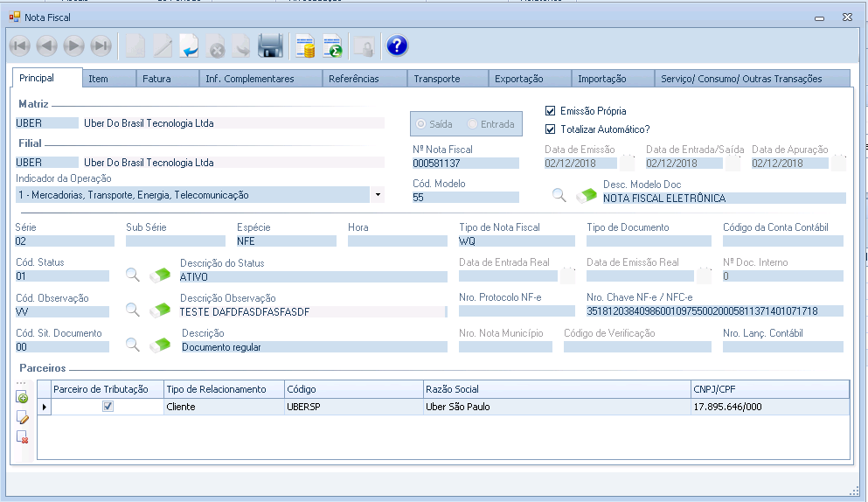Click the Razão Social column header

556,388
